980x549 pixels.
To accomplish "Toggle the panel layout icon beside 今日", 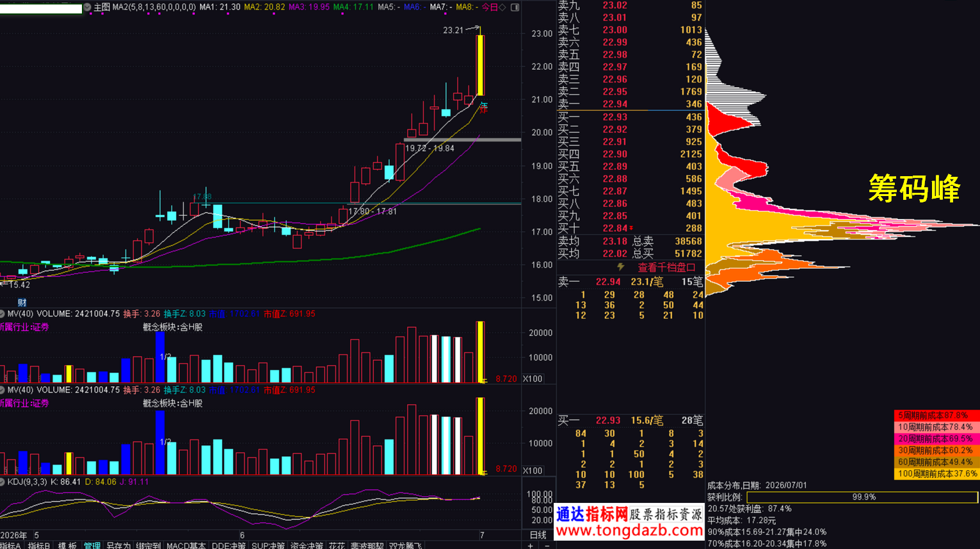I will 515,7.
